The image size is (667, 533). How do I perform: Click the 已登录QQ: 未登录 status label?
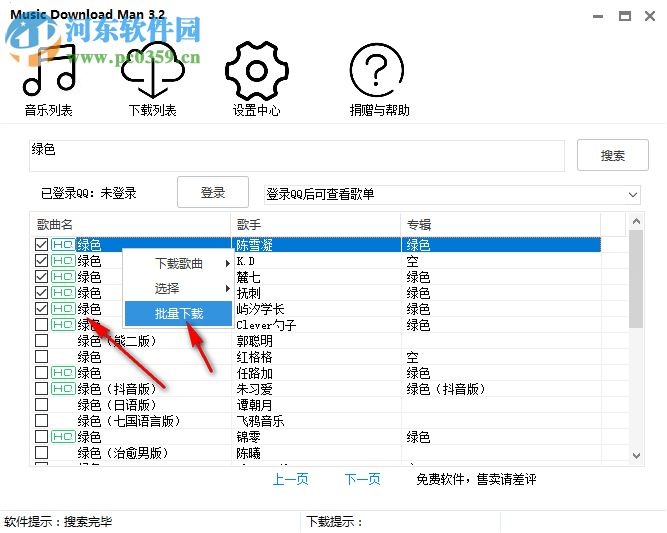88,194
